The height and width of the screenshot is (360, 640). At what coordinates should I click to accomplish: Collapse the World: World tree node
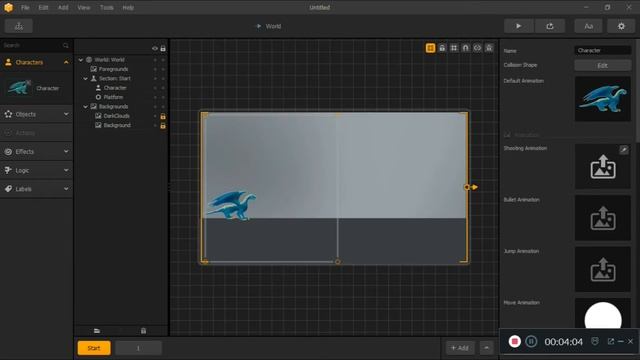click(80, 60)
